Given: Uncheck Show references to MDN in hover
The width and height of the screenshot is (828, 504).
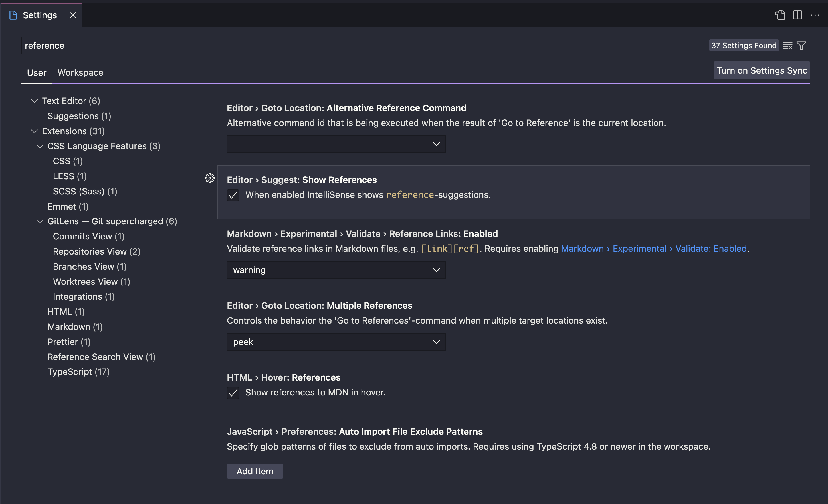Looking at the screenshot, I should click(233, 393).
